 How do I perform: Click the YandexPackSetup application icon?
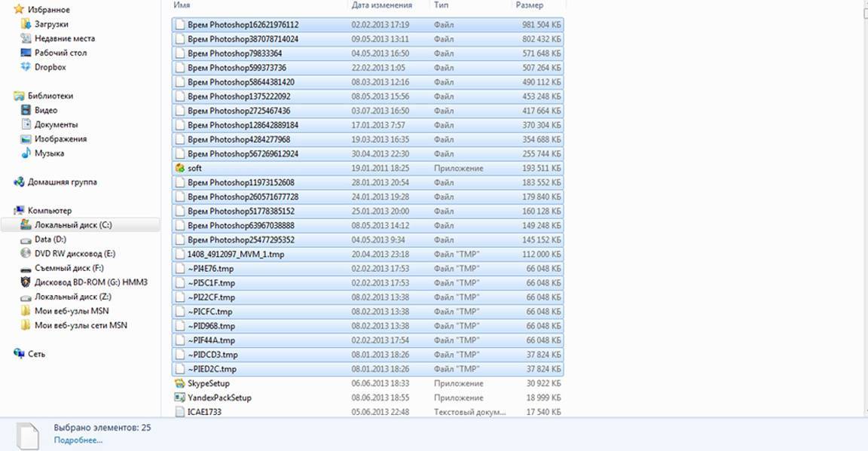(x=179, y=398)
